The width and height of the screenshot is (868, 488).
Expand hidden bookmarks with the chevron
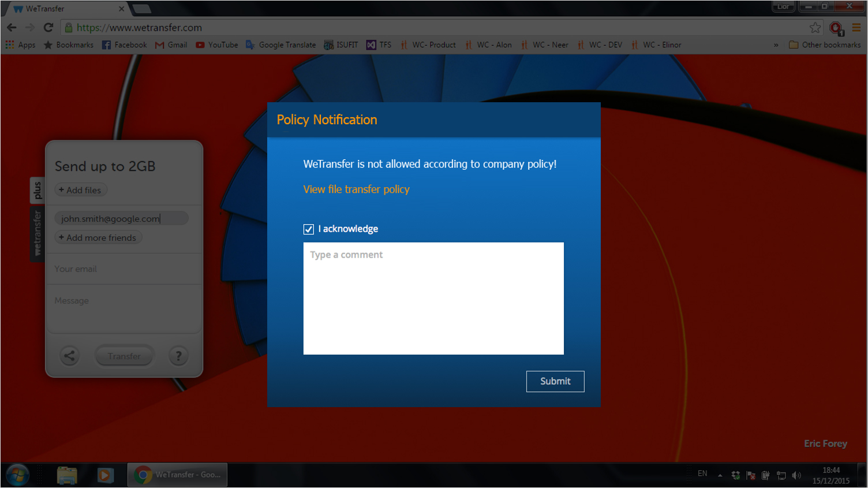click(x=776, y=44)
